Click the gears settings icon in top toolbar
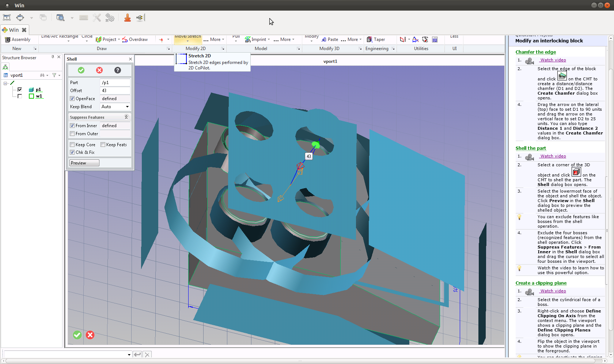Image resolution: width=614 pixels, height=364 pixels. pyautogui.click(x=110, y=18)
